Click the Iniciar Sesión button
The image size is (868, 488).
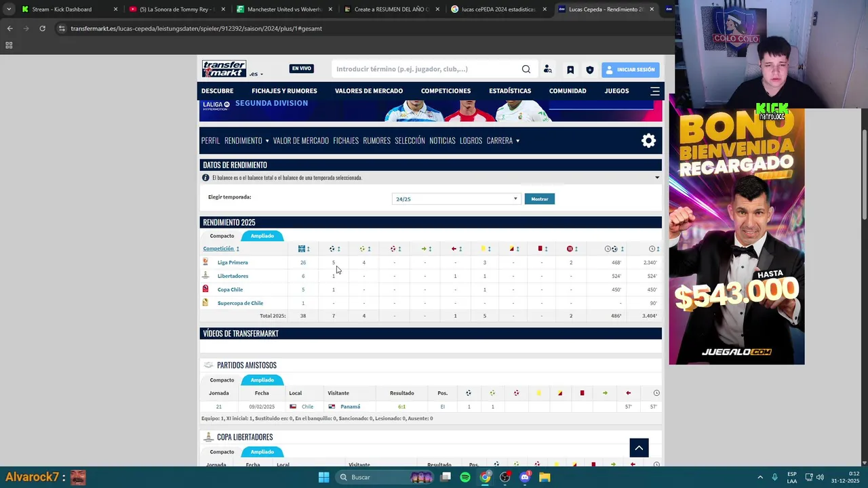[x=630, y=69]
